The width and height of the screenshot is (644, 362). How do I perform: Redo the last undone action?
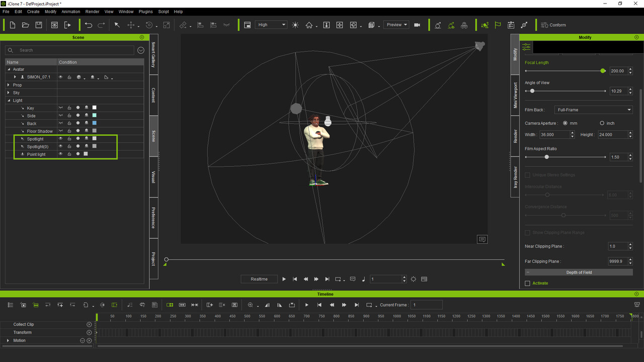pyautogui.click(x=101, y=25)
